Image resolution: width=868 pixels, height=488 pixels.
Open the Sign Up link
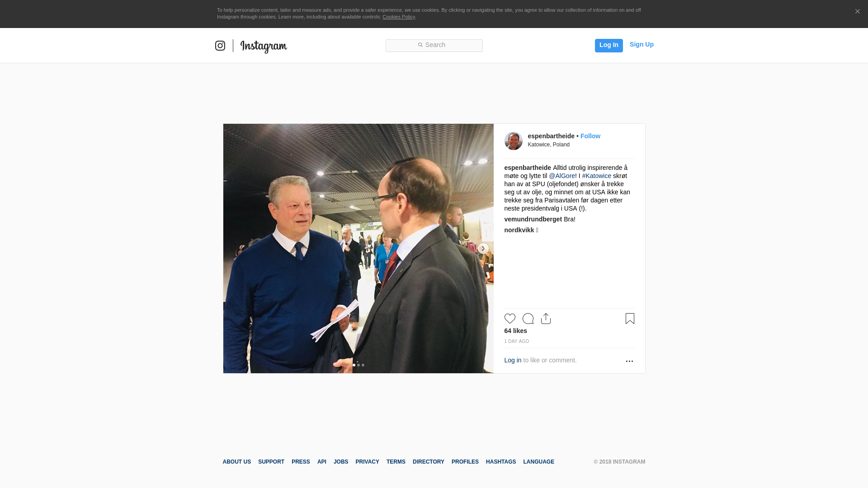tap(642, 44)
